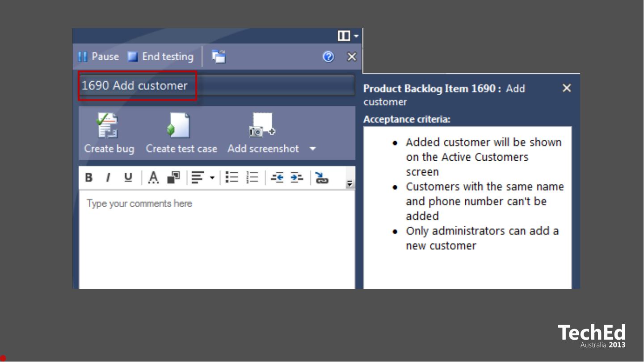Viewport: 644px width, 362px height.
Task: Apply bulleted list formatting
Action: pyautogui.click(x=232, y=178)
